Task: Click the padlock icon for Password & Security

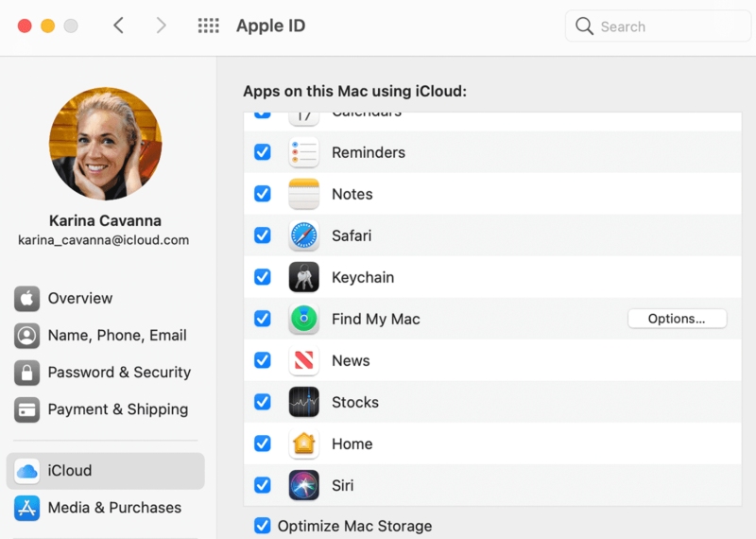Action: pos(27,373)
